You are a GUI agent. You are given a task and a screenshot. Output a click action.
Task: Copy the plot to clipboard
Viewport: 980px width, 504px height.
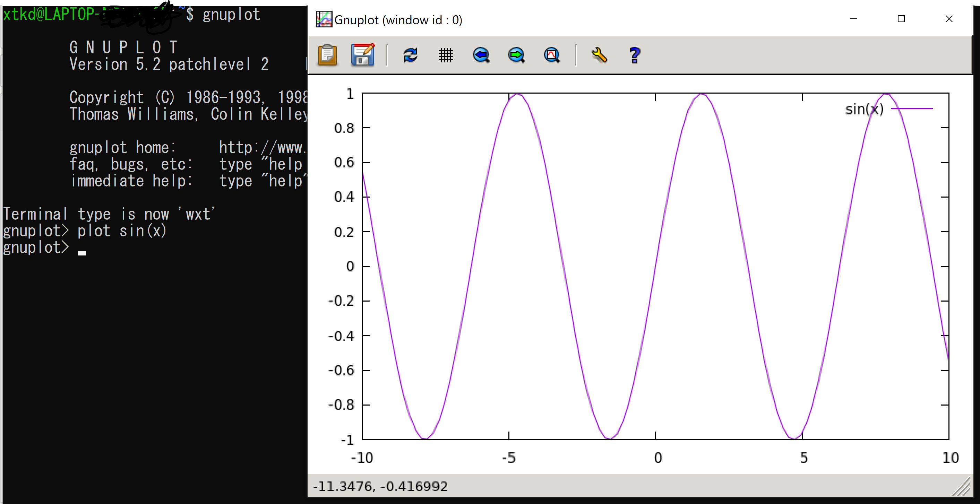pos(327,55)
